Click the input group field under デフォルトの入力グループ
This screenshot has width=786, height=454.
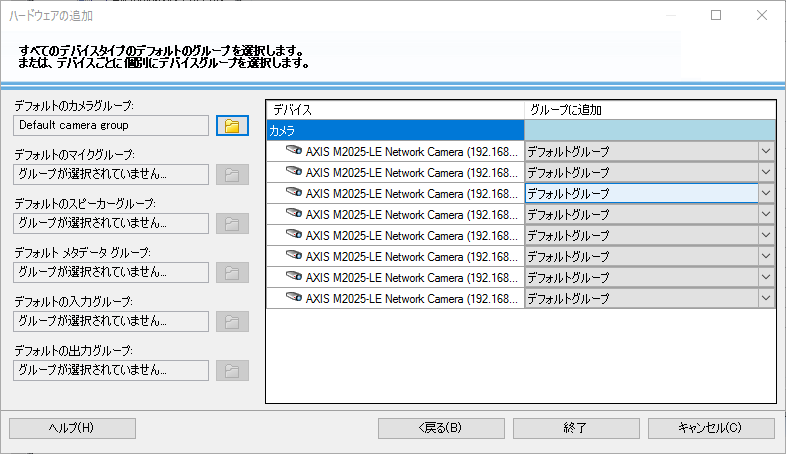pyautogui.click(x=111, y=321)
